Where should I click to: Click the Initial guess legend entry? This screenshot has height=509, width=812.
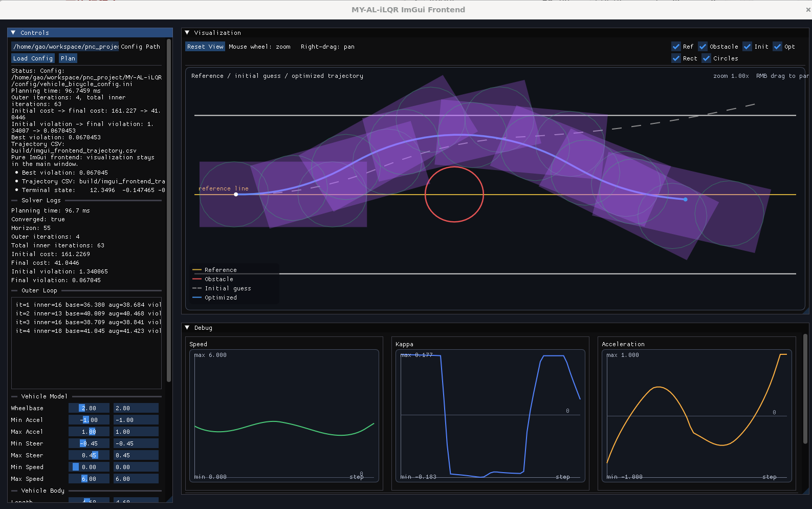coord(222,288)
